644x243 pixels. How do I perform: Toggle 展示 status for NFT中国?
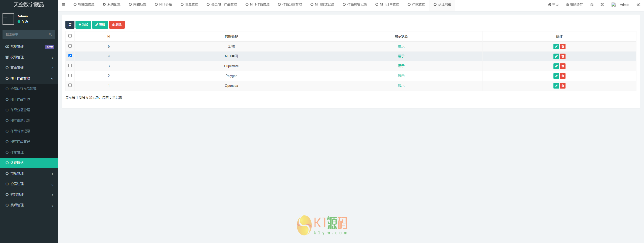pyautogui.click(x=401, y=56)
